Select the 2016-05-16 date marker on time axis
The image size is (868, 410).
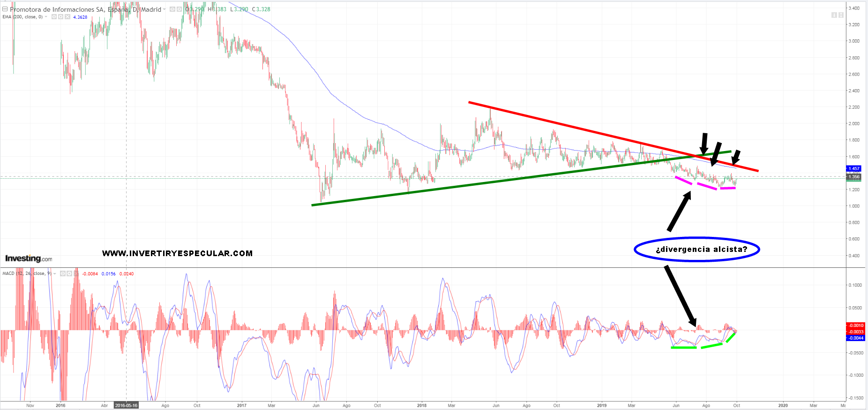coord(126,405)
